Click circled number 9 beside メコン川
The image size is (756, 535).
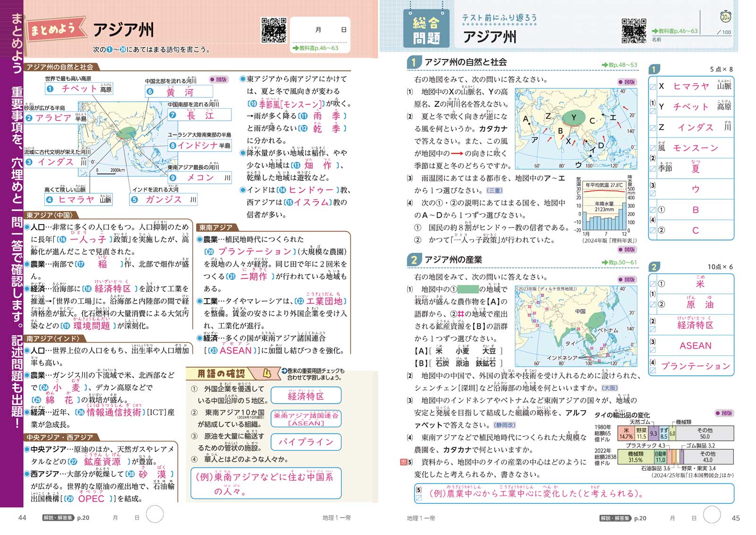click(x=173, y=178)
